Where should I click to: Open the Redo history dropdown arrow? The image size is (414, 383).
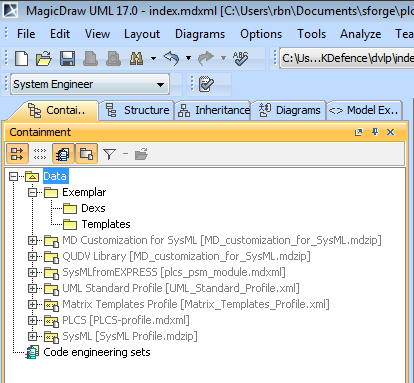click(x=223, y=58)
